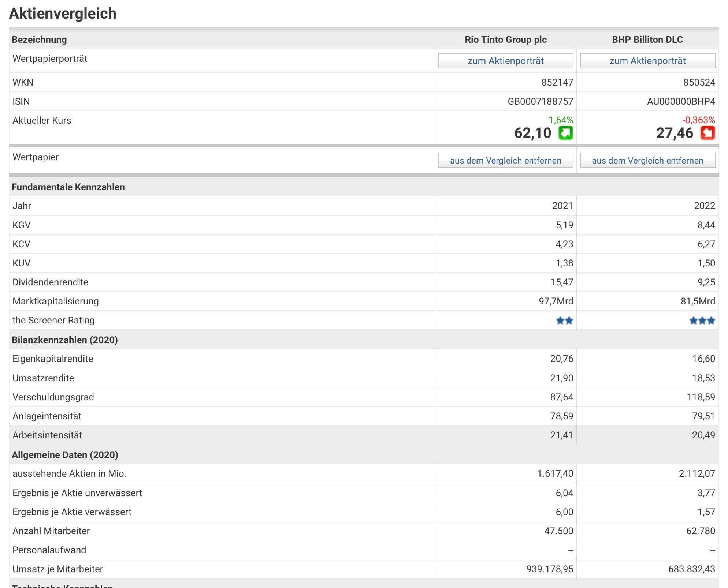Viewport: 728px width, 588px height.
Task: Click the Bilanzkennzahlen (2020) section header
Action: click(x=65, y=340)
